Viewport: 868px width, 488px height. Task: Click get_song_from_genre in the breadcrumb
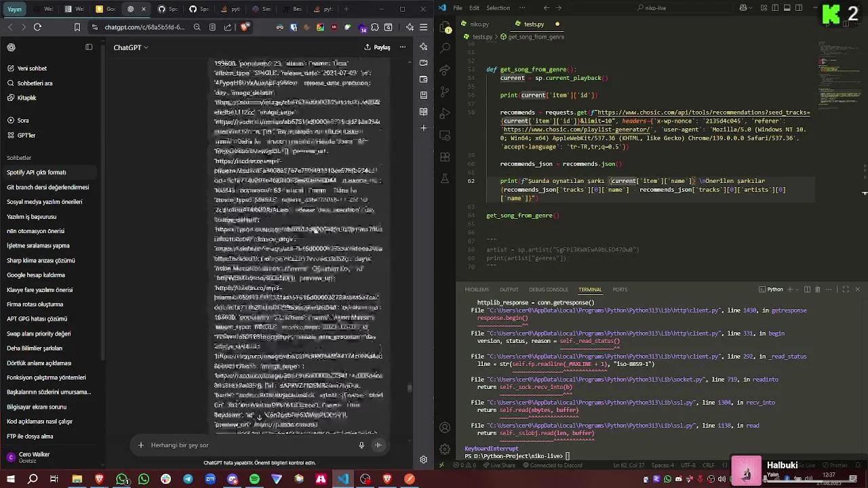pyautogui.click(x=536, y=37)
